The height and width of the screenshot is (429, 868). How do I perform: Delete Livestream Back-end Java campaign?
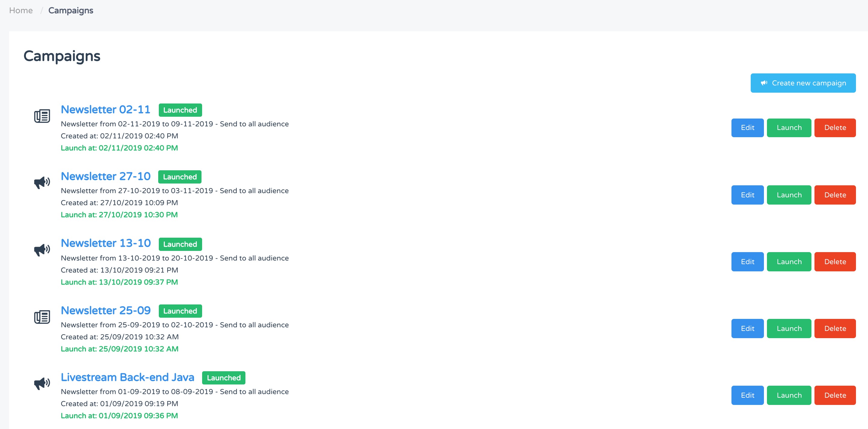click(x=835, y=395)
